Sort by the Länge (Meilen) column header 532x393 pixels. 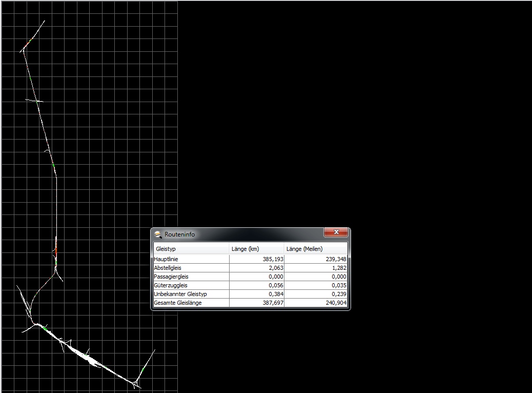click(316, 249)
